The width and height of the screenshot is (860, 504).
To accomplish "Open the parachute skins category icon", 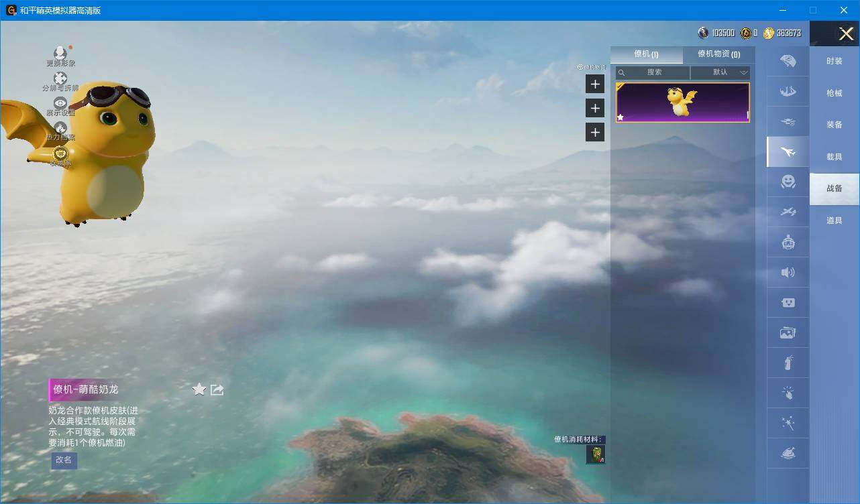I will tap(788, 61).
